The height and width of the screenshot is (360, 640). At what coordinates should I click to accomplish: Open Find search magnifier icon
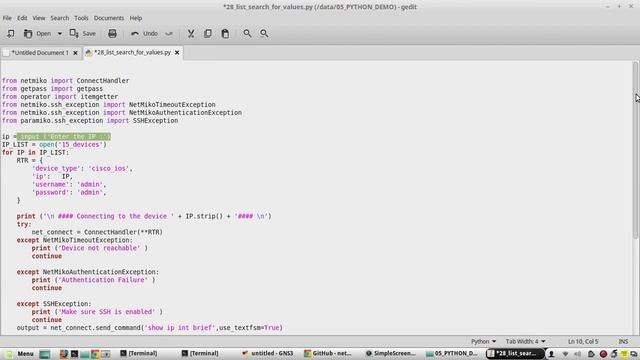click(x=247, y=33)
